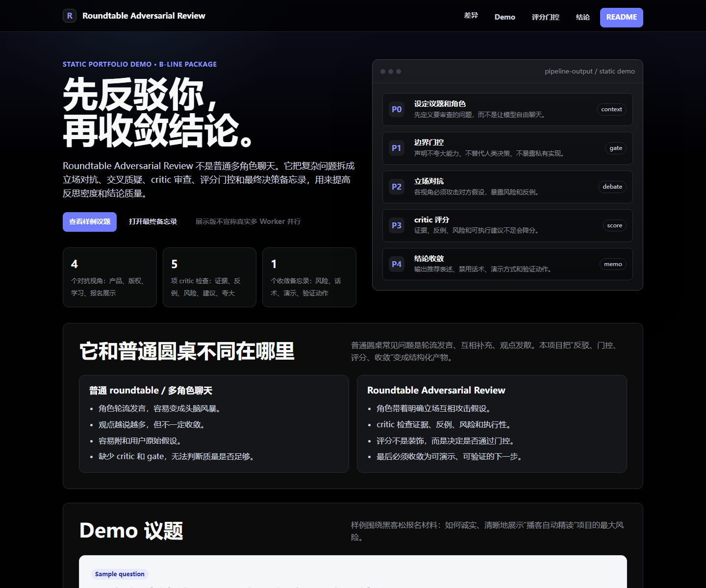Click bullet 缺少 critic 和 gate
The height and width of the screenshot is (588, 706).
pyautogui.click(x=178, y=457)
